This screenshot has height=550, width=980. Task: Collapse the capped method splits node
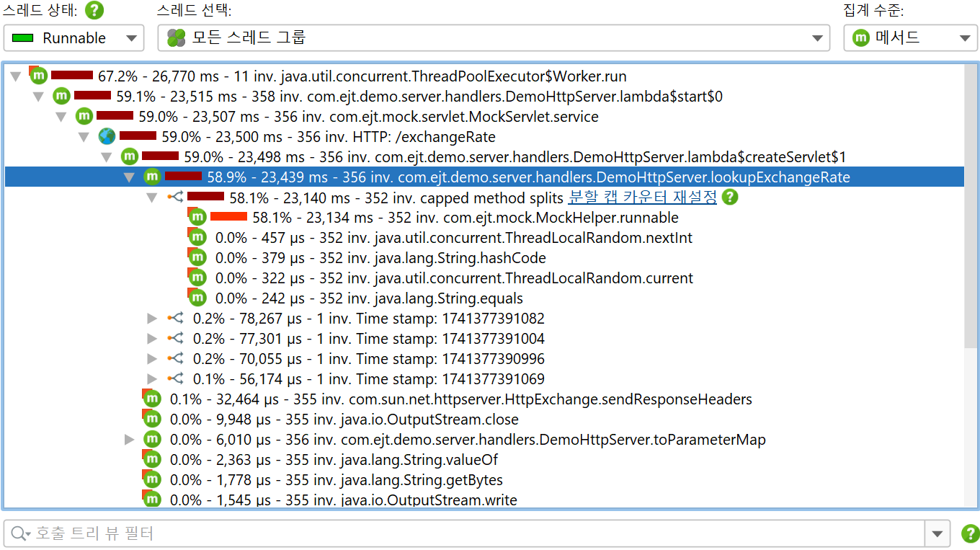point(152,198)
